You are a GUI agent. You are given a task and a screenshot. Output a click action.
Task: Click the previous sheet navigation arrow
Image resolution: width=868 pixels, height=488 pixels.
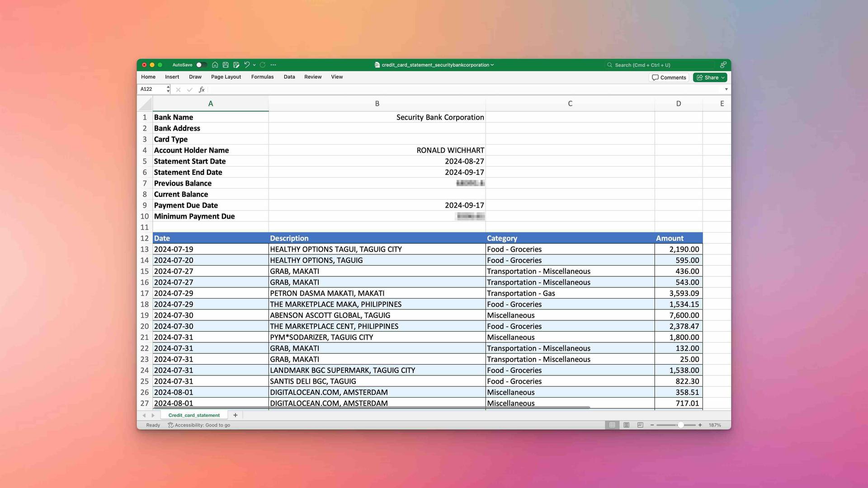coord(144,415)
